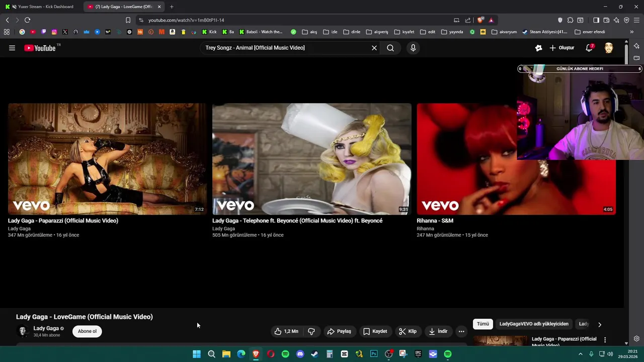Open the YouTube guide hamburger menu
Screen dimensions: 644x362
coord(12,48)
